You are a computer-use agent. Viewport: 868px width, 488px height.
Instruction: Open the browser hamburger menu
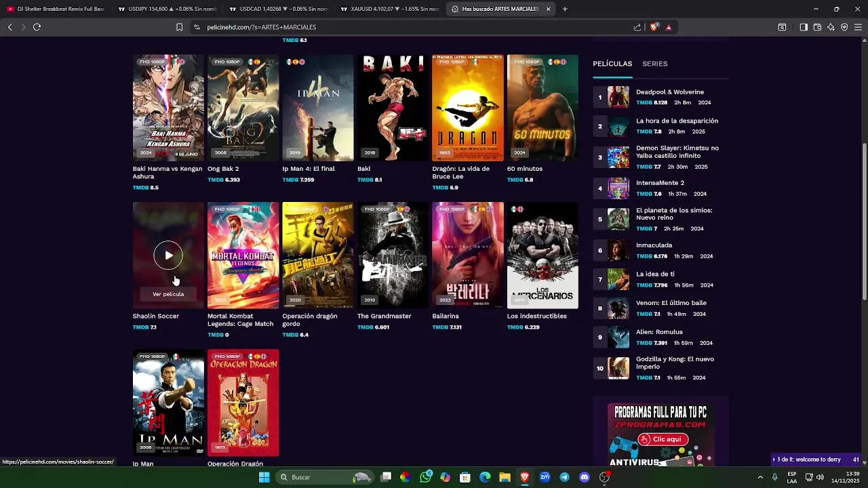[859, 27]
